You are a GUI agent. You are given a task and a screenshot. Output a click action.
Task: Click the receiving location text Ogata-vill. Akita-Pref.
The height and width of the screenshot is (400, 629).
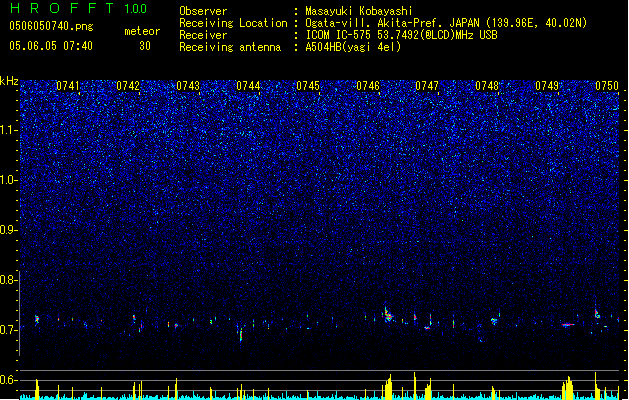point(373,23)
